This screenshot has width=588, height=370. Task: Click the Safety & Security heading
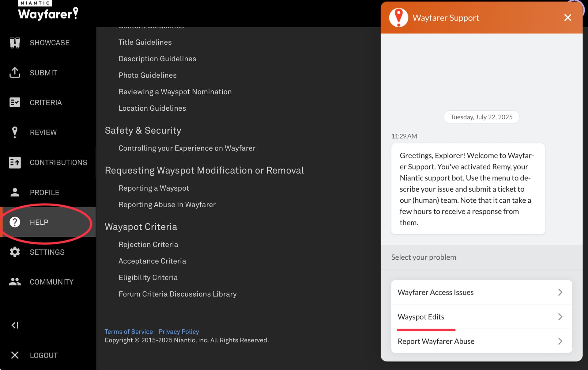point(143,130)
